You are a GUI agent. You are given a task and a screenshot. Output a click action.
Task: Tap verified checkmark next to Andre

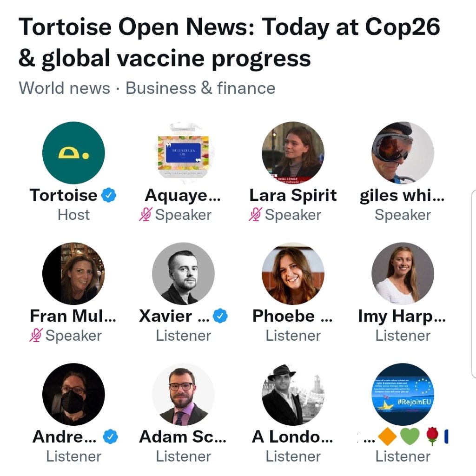[x=110, y=437]
